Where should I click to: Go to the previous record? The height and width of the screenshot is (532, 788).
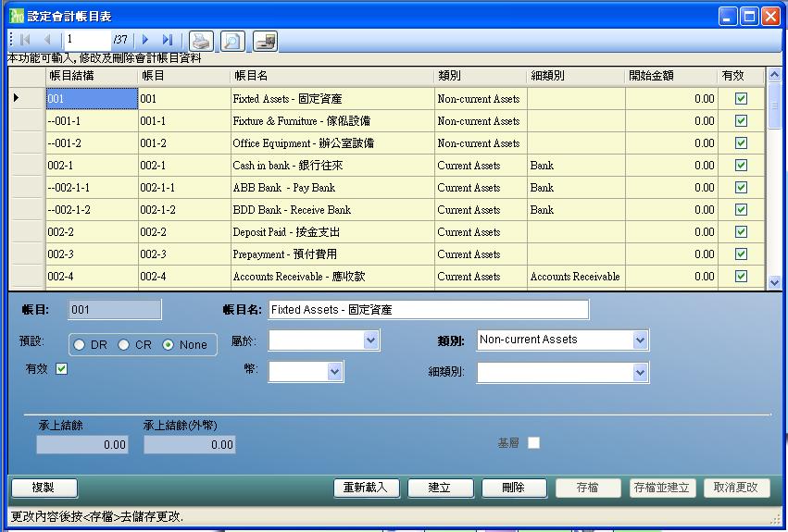tap(46, 40)
